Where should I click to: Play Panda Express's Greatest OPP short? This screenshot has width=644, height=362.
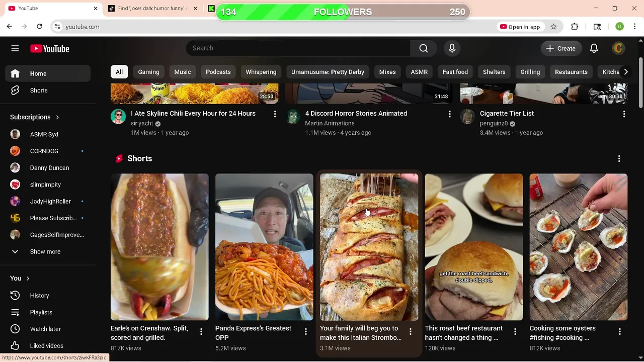click(x=264, y=247)
